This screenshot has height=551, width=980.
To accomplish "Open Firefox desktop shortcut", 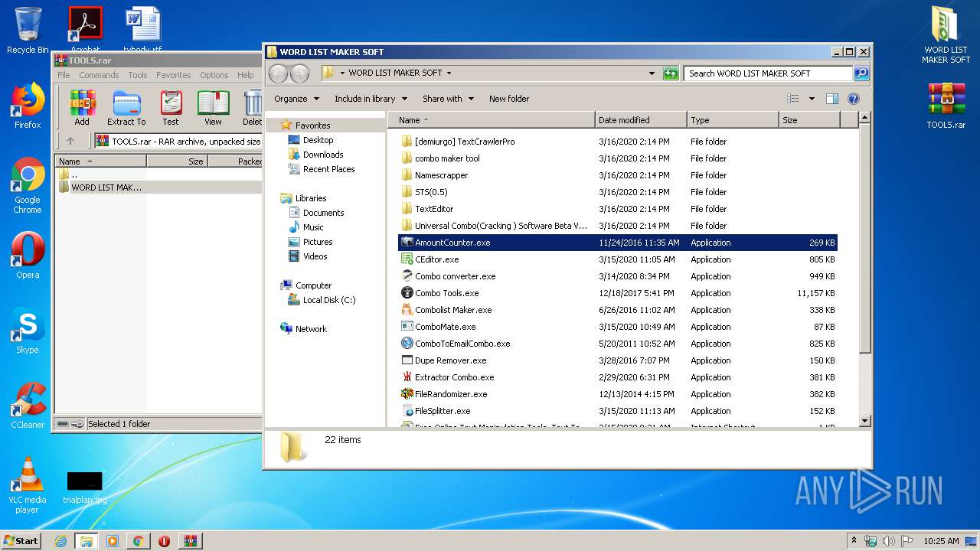I will tap(28, 106).
